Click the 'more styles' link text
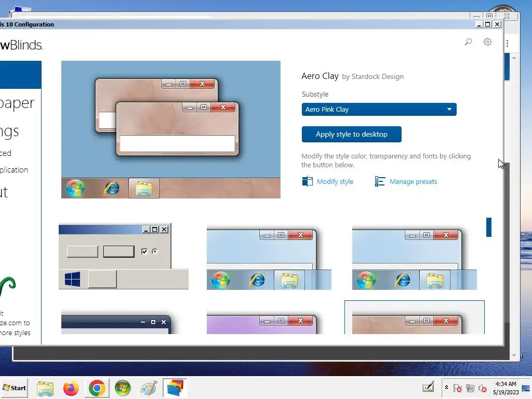532x399 pixels. (15, 333)
